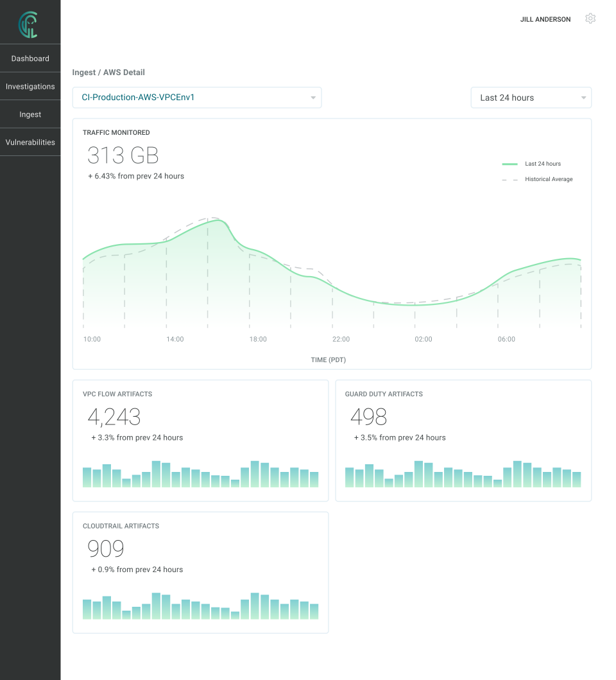
Task: Change the Last 24 hours time filter
Action: tap(531, 98)
